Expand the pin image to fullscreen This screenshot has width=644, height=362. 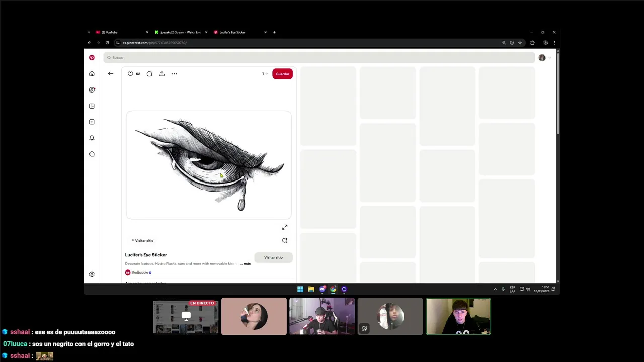pyautogui.click(x=285, y=227)
